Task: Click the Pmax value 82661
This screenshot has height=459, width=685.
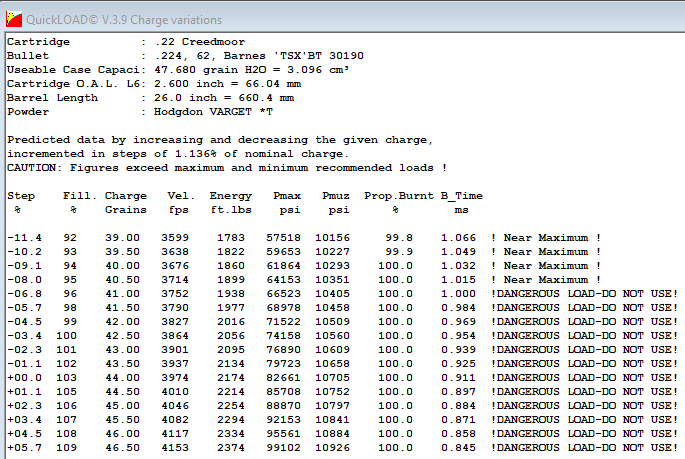Action: click(x=284, y=377)
